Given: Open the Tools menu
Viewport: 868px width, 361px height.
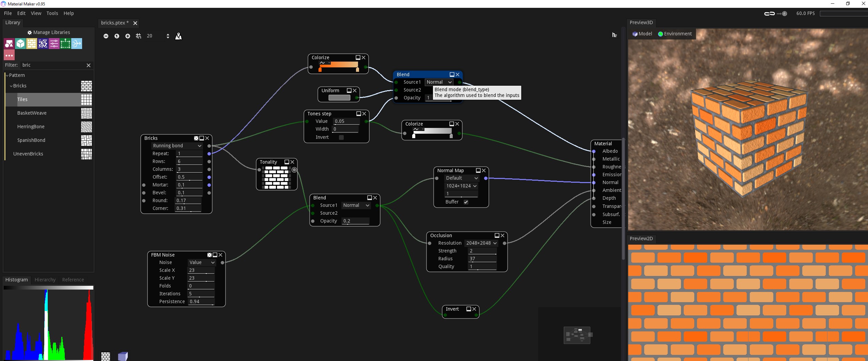Looking at the screenshot, I should (52, 13).
